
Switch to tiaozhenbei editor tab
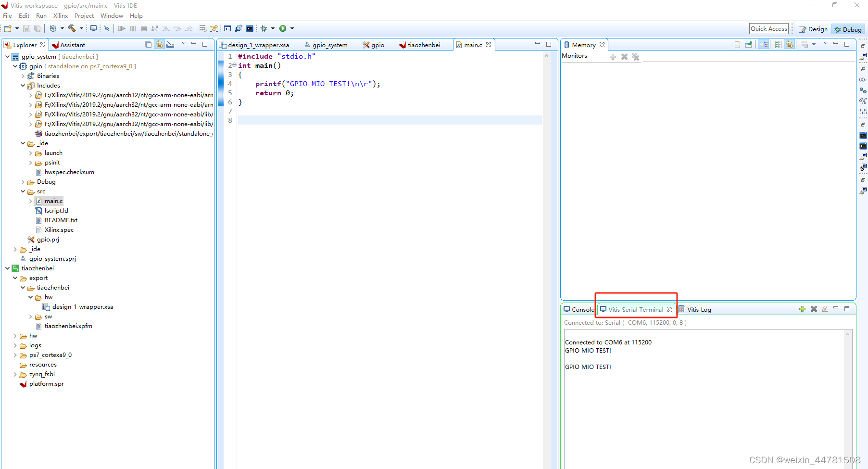click(420, 45)
